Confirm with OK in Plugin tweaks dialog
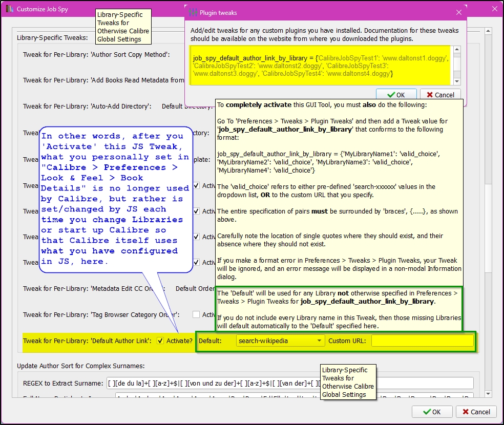The width and height of the screenshot is (504, 425). coord(396,95)
